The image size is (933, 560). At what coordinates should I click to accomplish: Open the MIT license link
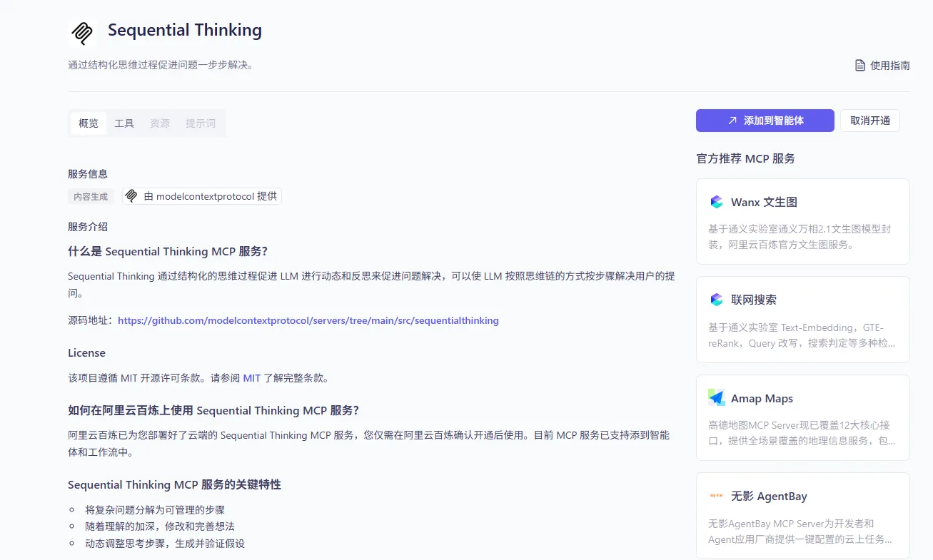coord(252,378)
